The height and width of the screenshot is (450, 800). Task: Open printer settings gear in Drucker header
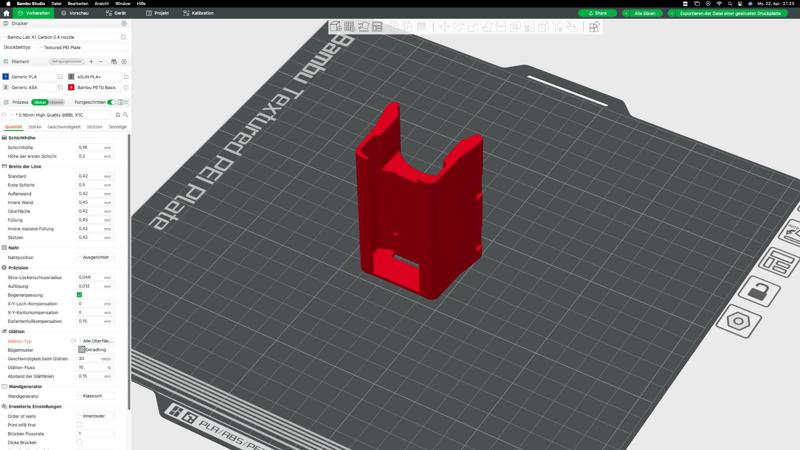click(124, 23)
